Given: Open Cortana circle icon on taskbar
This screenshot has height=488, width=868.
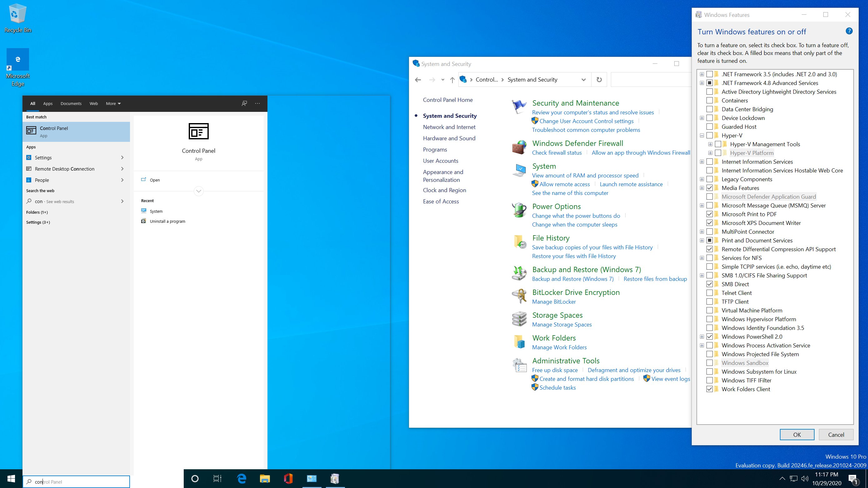Looking at the screenshot, I should click(195, 479).
